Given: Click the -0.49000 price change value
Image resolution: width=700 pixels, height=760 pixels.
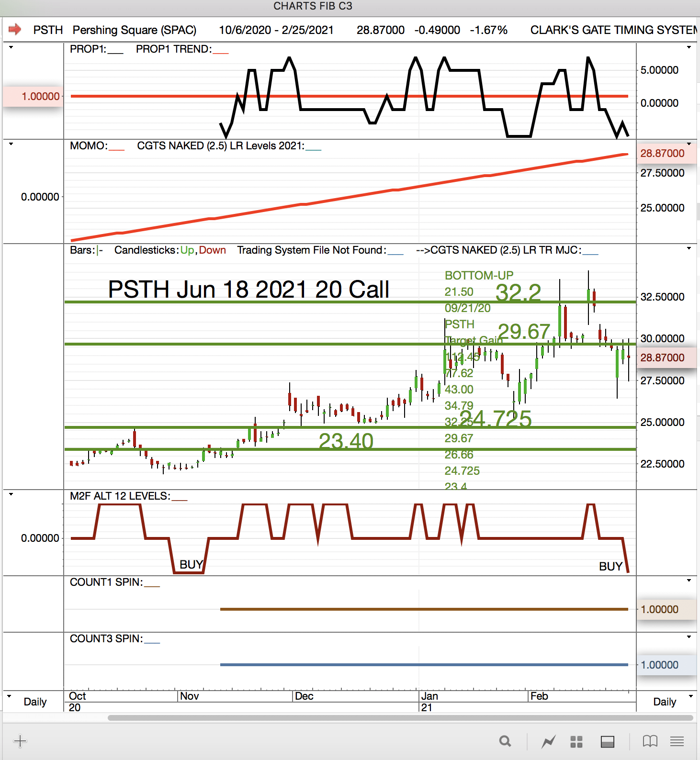Looking at the screenshot, I should coord(437,30).
